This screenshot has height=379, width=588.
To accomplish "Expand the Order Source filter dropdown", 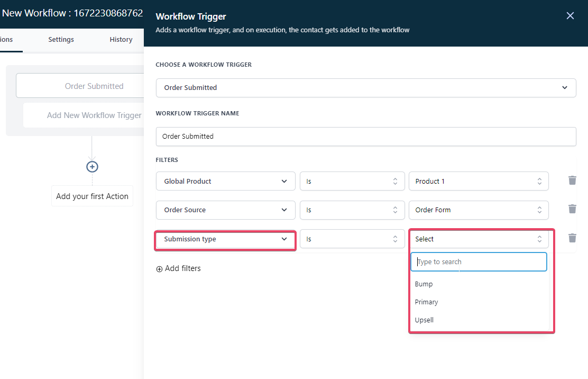I will coord(225,210).
